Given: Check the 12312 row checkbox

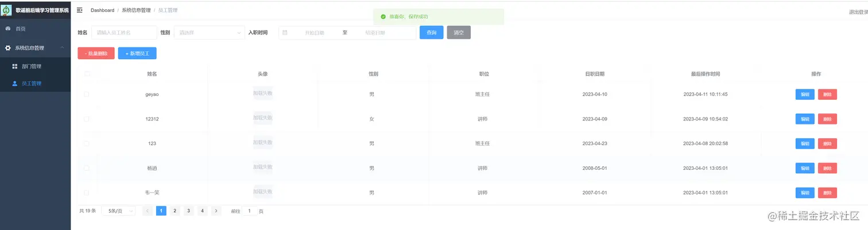Looking at the screenshot, I should click(87, 119).
